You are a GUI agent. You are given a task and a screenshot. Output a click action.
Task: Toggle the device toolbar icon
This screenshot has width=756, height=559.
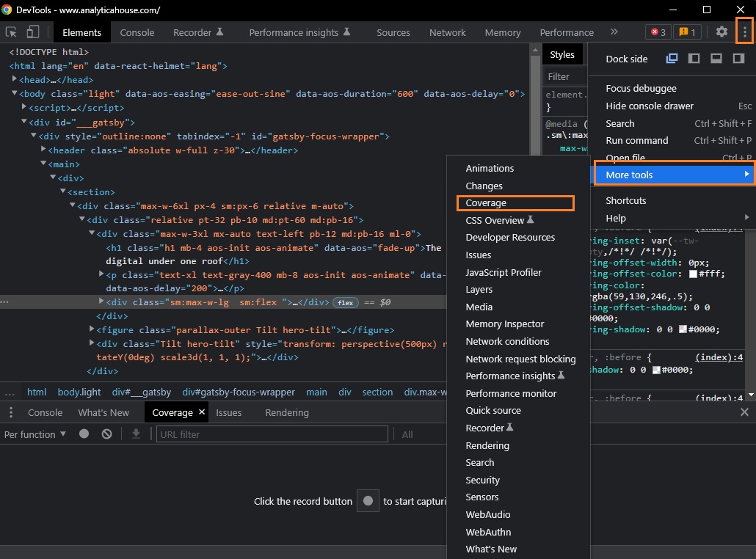click(x=32, y=32)
